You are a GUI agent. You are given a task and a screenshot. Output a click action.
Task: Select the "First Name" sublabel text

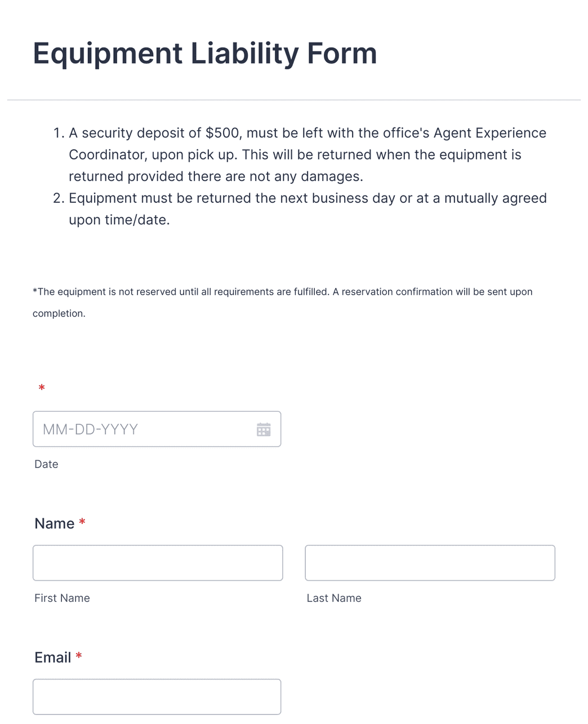[x=62, y=598]
